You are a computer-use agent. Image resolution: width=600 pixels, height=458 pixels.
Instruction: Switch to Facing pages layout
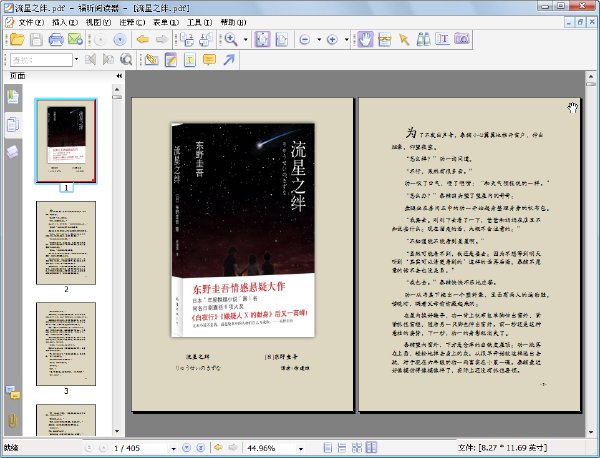371,448
